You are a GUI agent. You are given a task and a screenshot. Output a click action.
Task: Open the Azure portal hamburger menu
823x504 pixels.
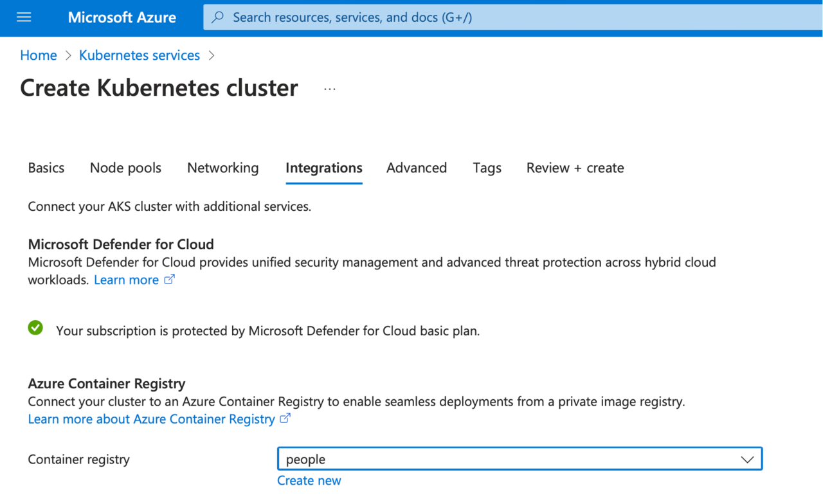pyautogui.click(x=24, y=17)
